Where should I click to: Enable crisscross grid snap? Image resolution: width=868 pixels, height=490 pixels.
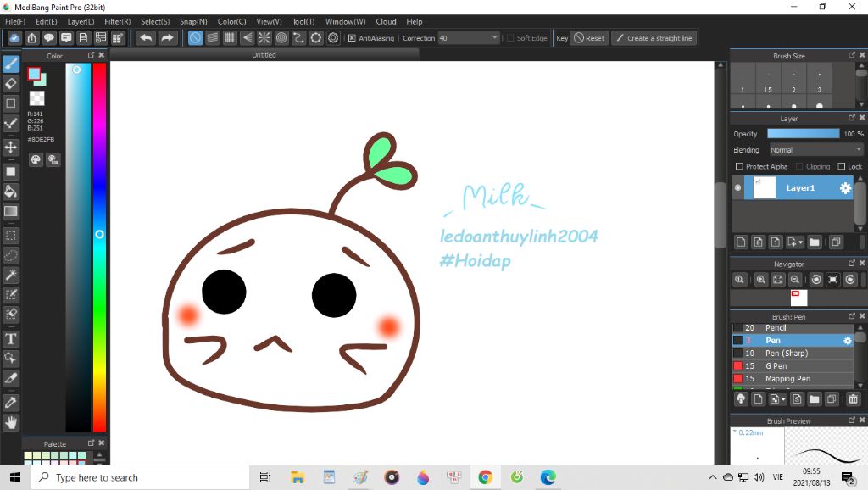(230, 37)
